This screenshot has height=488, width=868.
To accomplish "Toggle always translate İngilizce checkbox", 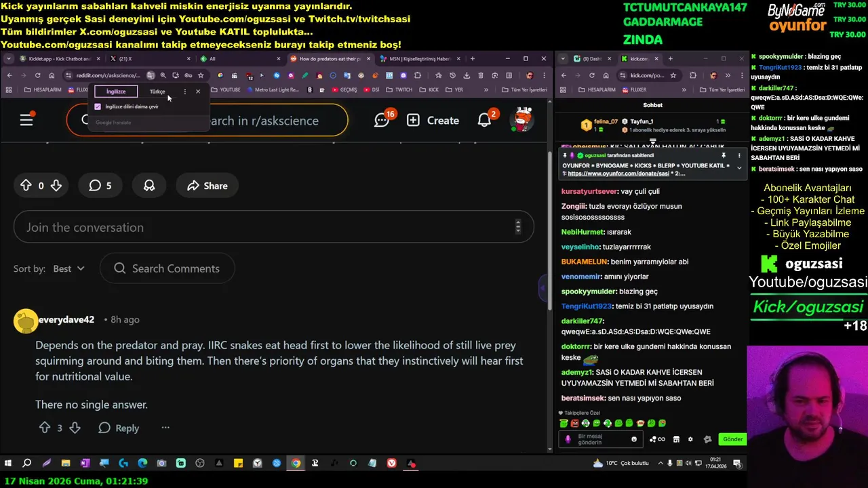I will tap(98, 106).
